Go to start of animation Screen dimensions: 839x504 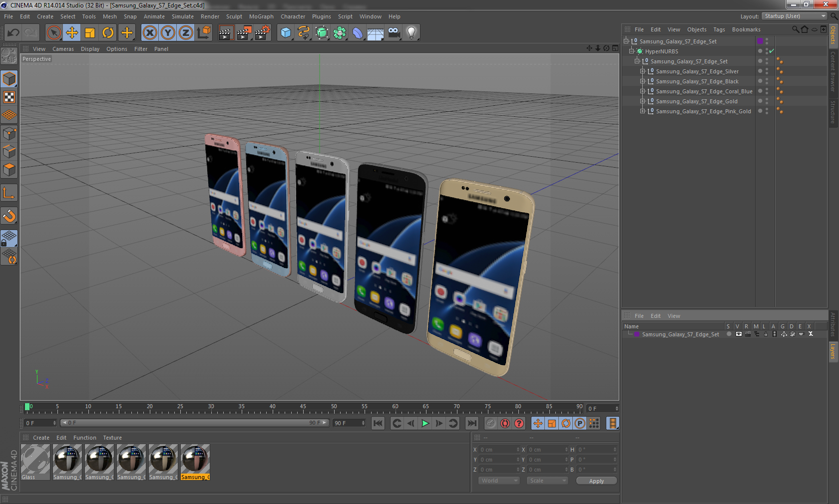point(378,423)
